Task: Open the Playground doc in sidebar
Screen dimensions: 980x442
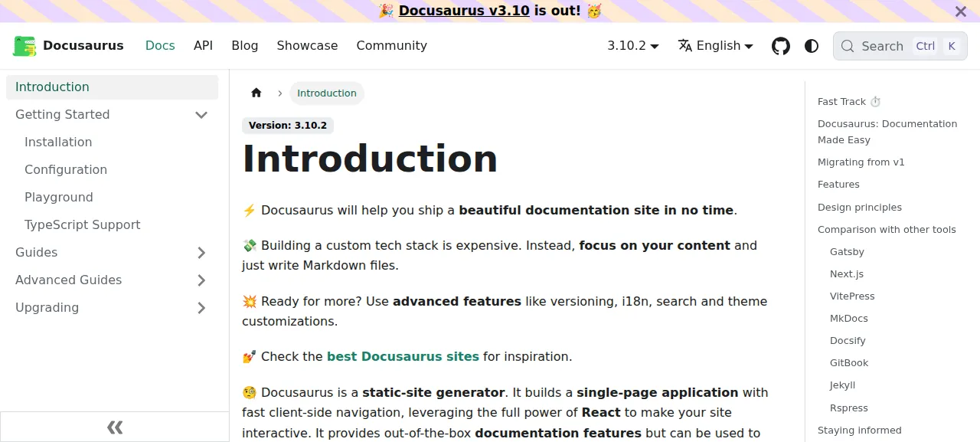Action: point(59,198)
